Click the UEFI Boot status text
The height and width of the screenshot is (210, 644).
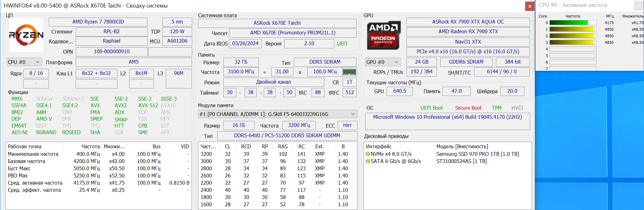point(432,108)
